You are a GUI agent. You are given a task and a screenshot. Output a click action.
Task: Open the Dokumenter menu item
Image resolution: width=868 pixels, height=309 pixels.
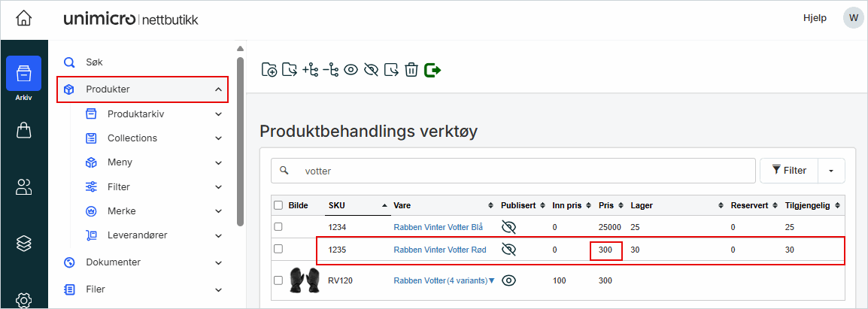coord(113,262)
